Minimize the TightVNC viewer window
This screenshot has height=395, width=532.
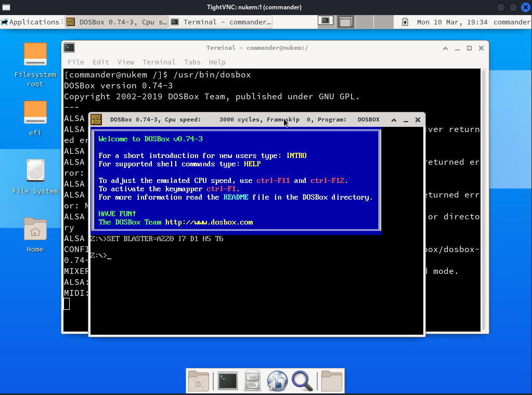point(501,7)
